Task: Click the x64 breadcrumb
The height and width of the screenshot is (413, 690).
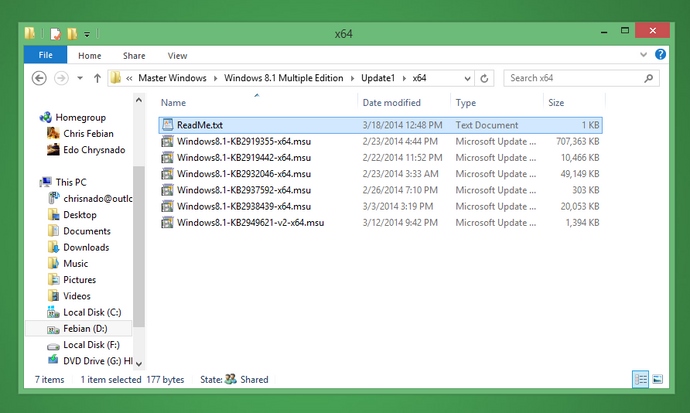Action: 419,78
